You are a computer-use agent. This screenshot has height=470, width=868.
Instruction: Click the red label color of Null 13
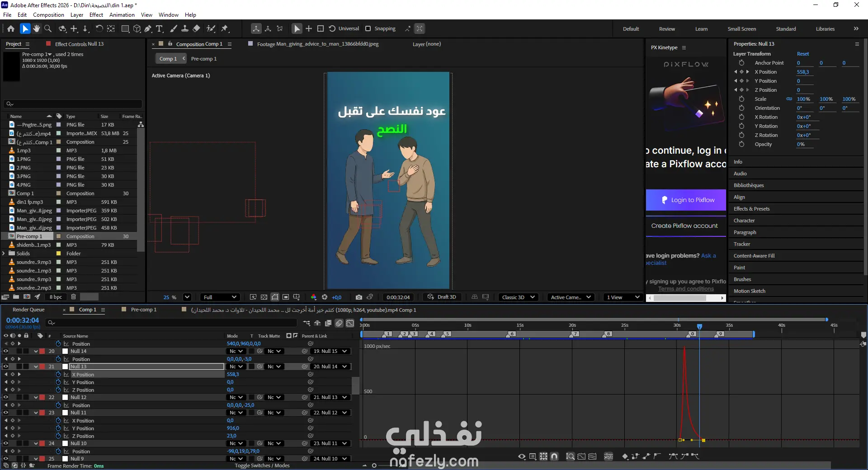click(42, 367)
